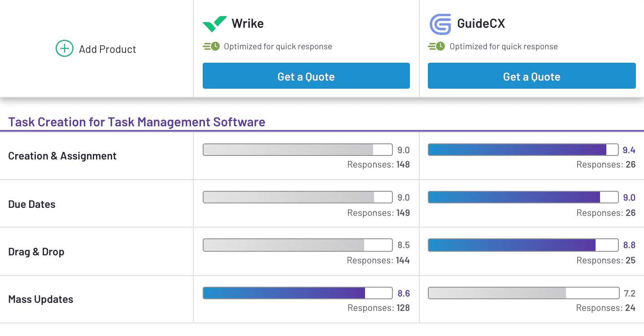Open the GuideCX product name link

(x=481, y=24)
